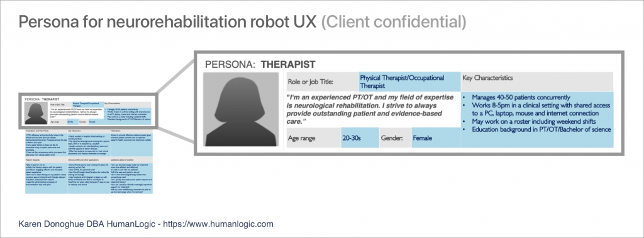Click the slide title 'Persona for neurorehabilitation robot UX'

[167, 22]
